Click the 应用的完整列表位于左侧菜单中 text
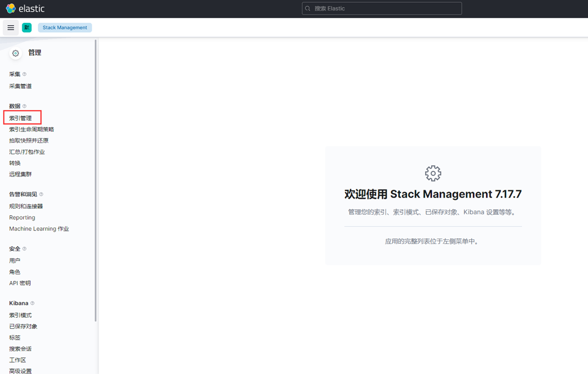Viewport: 588px width, 374px height. [x=433, y=242]
